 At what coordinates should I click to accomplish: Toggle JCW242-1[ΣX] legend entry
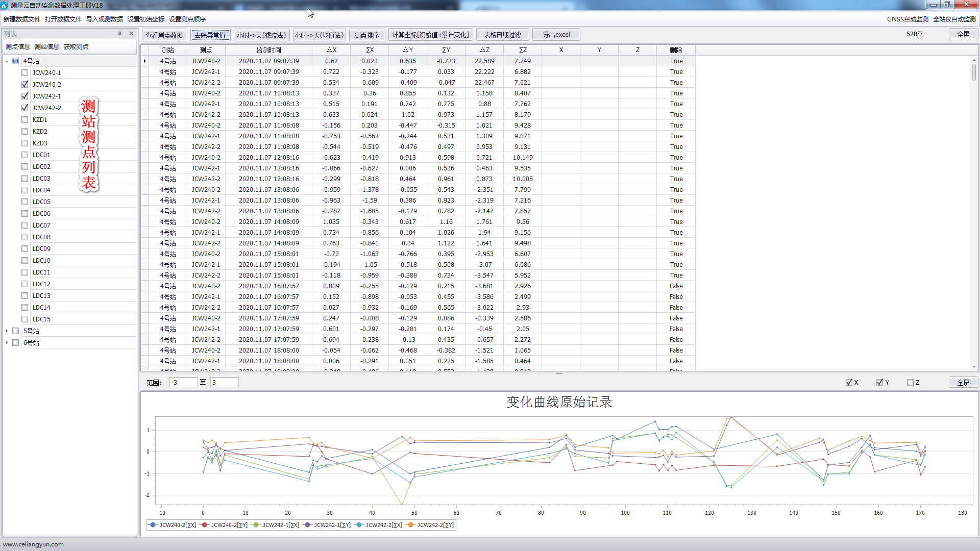[x=276, y=525]
